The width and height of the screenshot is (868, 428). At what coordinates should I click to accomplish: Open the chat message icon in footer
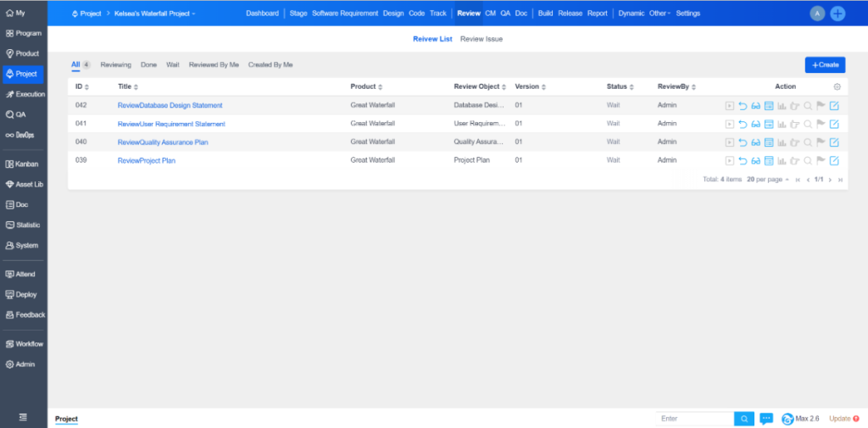point(766,419)
